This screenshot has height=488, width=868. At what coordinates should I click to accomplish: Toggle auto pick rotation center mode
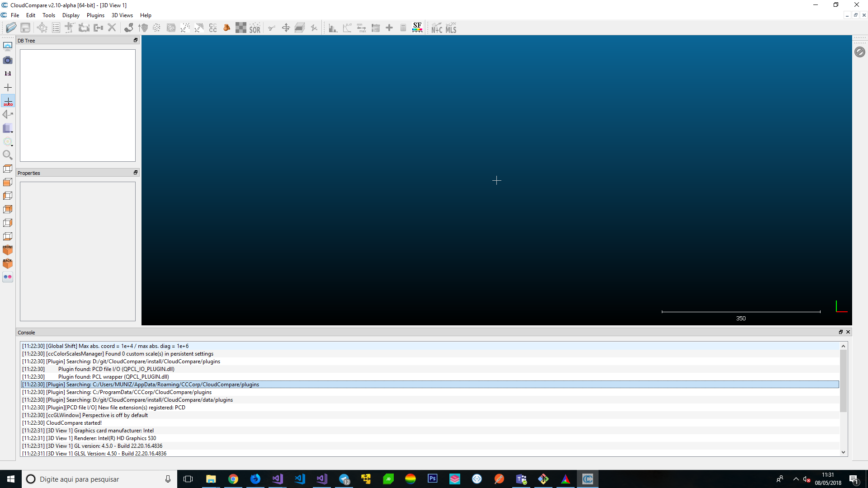pos(8,101)
